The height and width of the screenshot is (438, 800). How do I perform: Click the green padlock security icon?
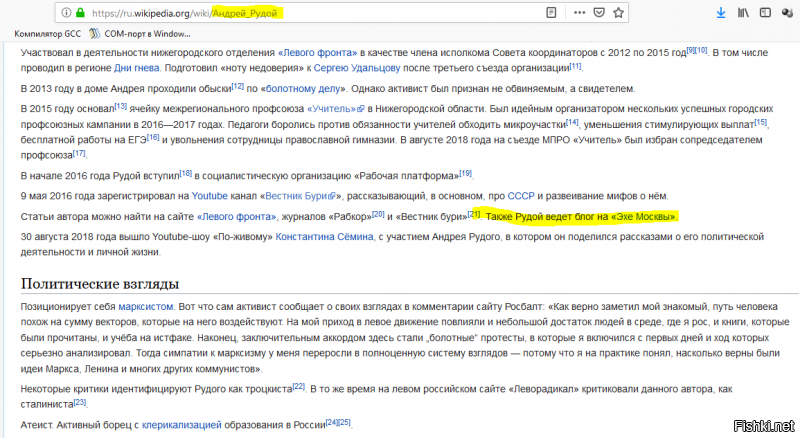(80, 13)
